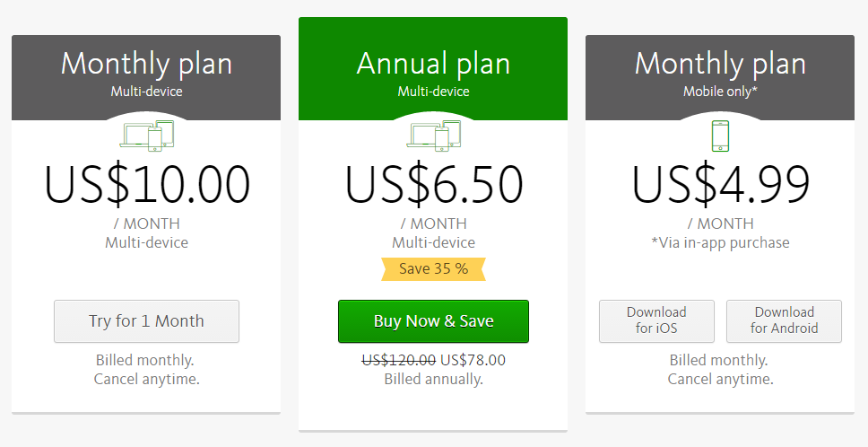
Task: Click the Billed annually text
Action: coord(433,380)
